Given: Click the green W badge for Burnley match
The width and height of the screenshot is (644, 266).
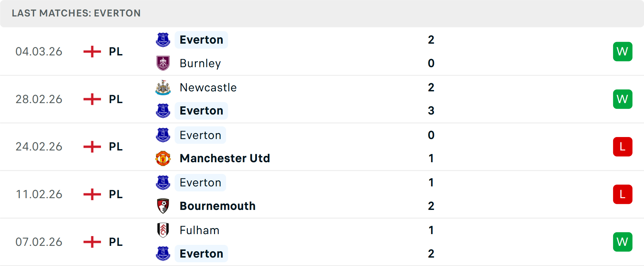Looking at the screenshot, I should coord(623,51).
